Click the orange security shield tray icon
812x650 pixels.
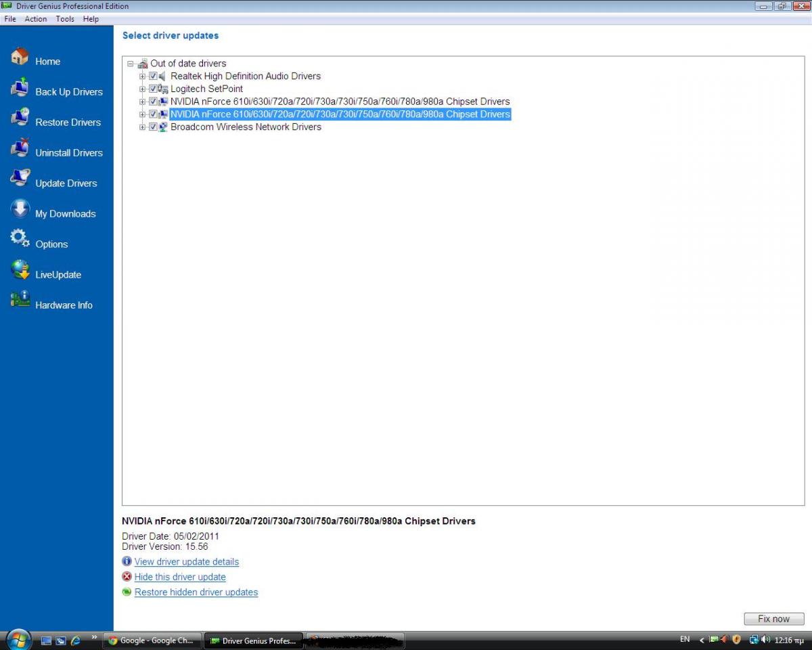[x=736, y=639]
